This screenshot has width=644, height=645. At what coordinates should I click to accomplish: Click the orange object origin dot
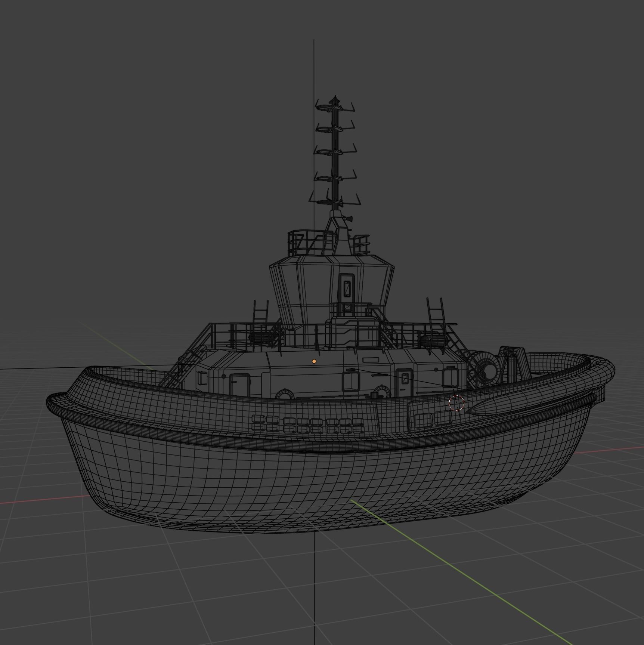pos(314,361)
